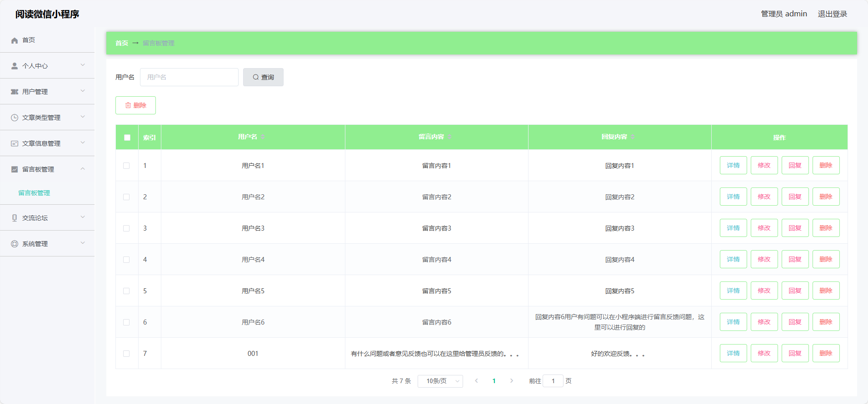Click the batch 删除 button above the table
This screenshot has width=868, height=404.
coord(135,105)
